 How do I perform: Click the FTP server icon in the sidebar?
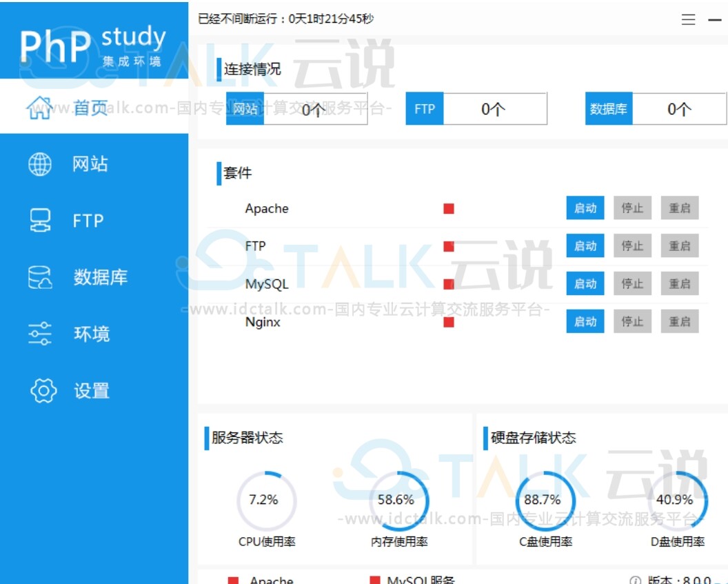40,221
